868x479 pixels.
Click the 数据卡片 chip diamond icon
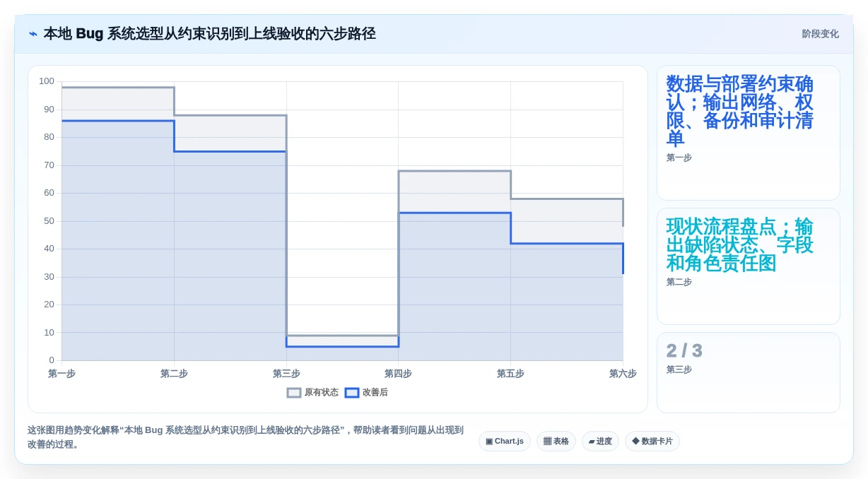[x=635, y=442]
